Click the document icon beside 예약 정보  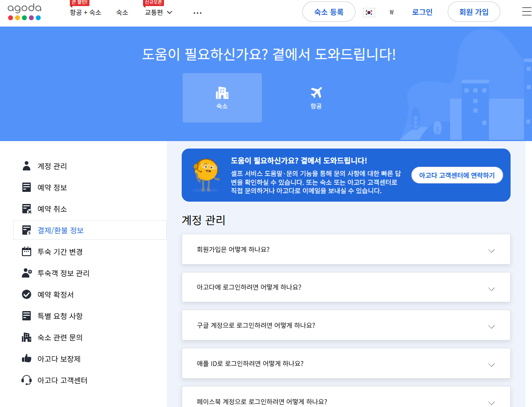pos(27,187)
